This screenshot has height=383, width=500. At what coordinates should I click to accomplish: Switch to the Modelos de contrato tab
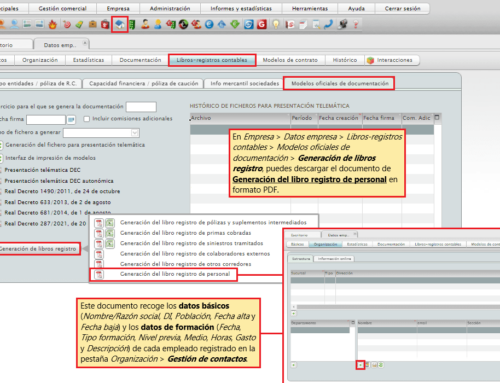(290, 60)
